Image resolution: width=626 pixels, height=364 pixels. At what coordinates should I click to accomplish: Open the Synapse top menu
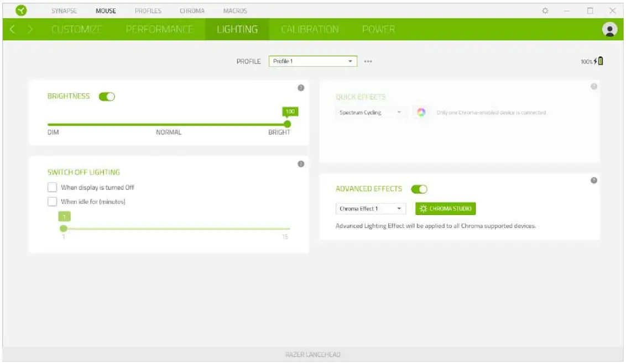tap(64, 10)
